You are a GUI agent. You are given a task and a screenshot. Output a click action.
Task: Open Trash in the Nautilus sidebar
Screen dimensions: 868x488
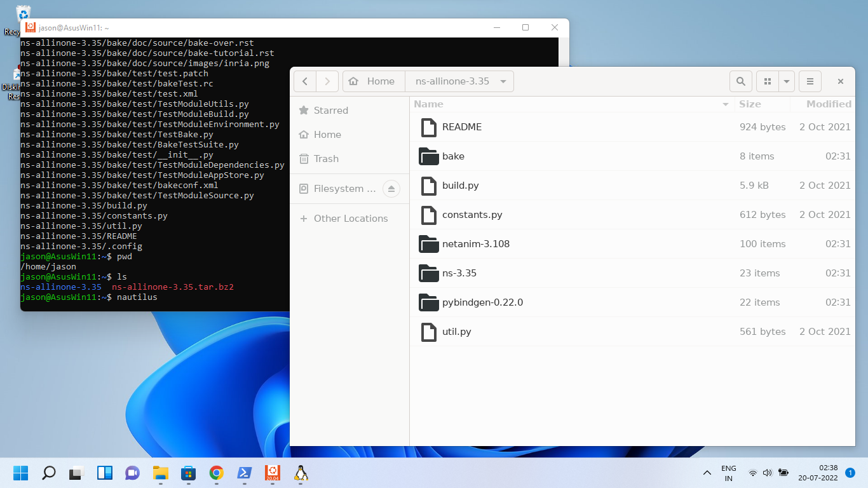349,159
